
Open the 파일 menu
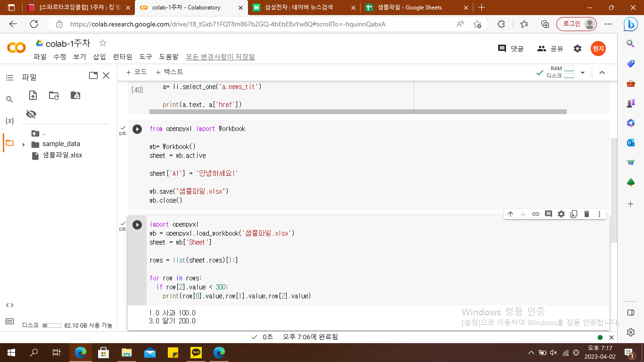click(x=40, y=57)
